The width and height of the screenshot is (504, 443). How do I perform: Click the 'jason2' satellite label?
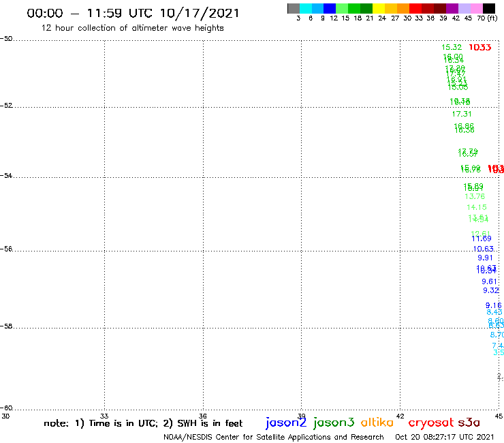tap(286, 423)
